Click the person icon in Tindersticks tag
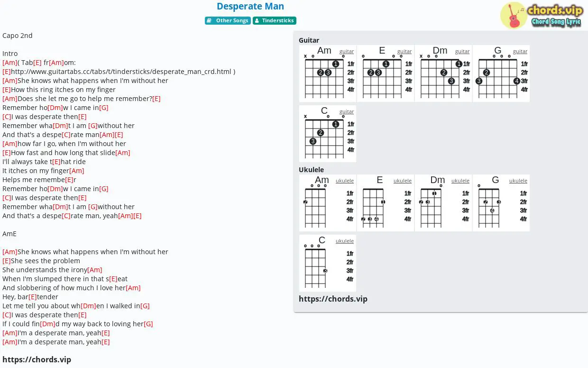 [257, 21]
